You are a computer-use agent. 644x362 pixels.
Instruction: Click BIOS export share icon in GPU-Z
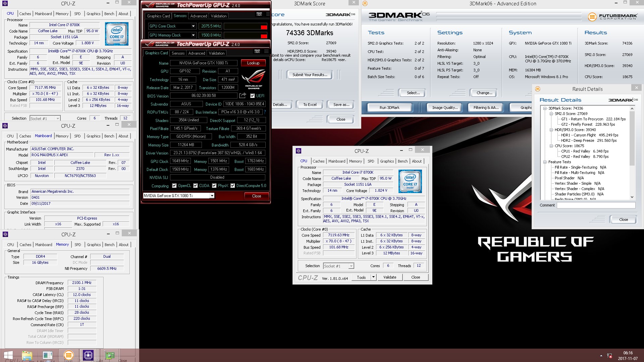click(x=243, y=96)
